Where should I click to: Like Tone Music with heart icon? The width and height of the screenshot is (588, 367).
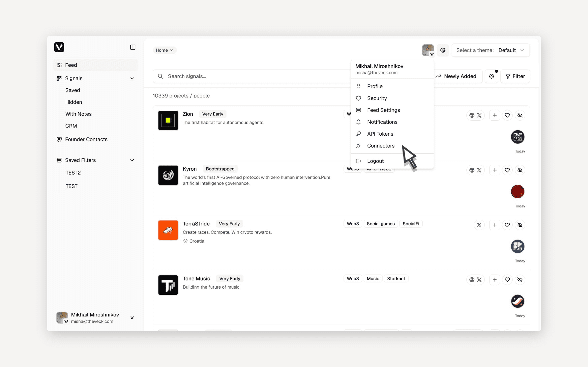pyautogui.click(x=507, y=280)
